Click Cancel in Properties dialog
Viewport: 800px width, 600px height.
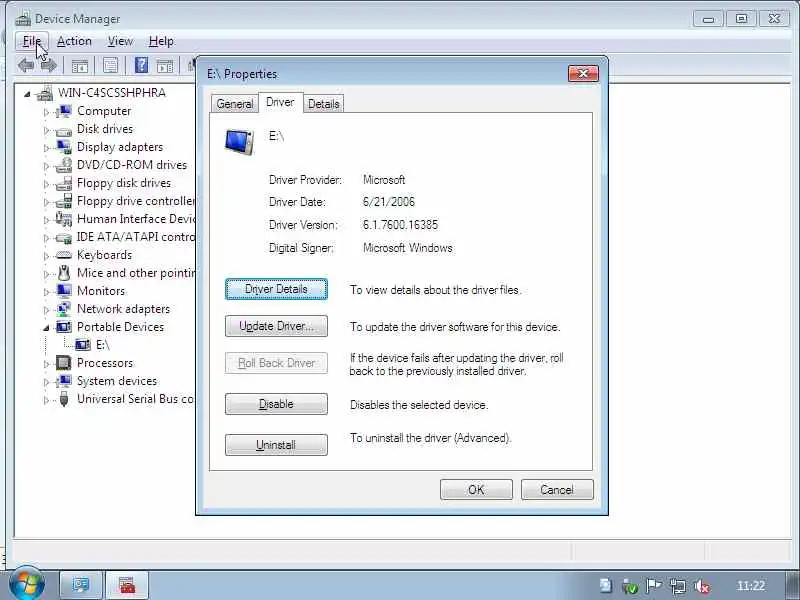coord(557,490)
